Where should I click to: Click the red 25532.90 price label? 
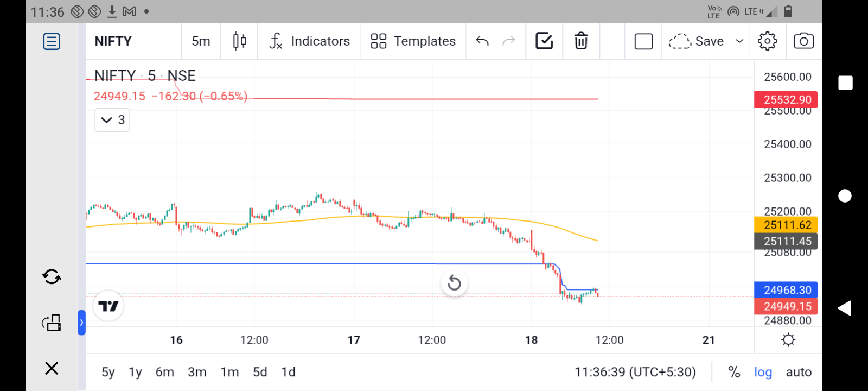[x=786, y=99]
